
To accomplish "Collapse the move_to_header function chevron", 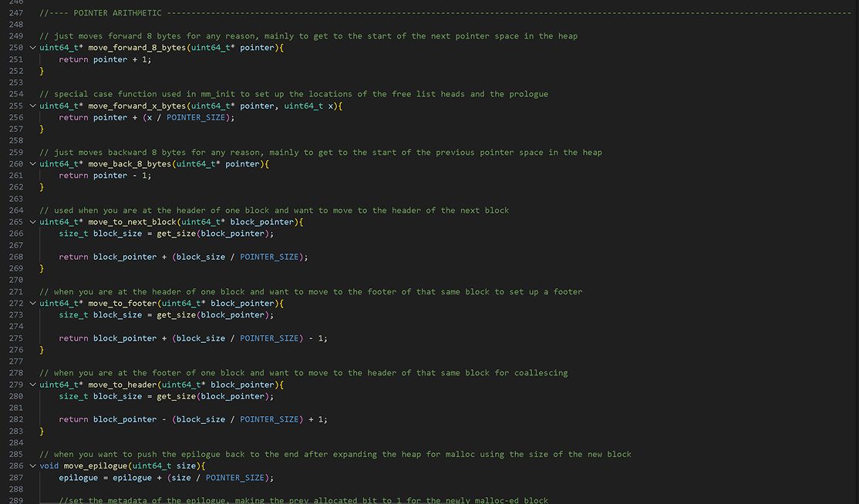I will (x=32, y=385).
